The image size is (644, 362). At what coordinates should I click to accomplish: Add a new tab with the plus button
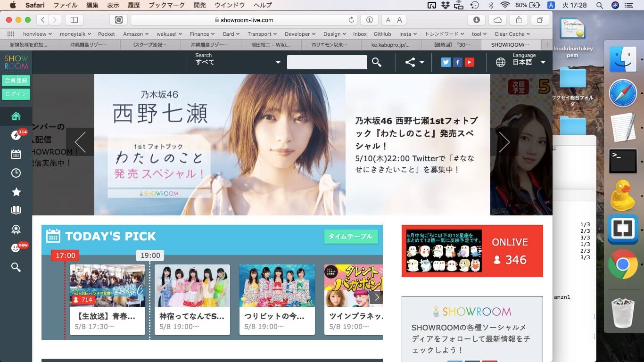(x=547, y=45)
